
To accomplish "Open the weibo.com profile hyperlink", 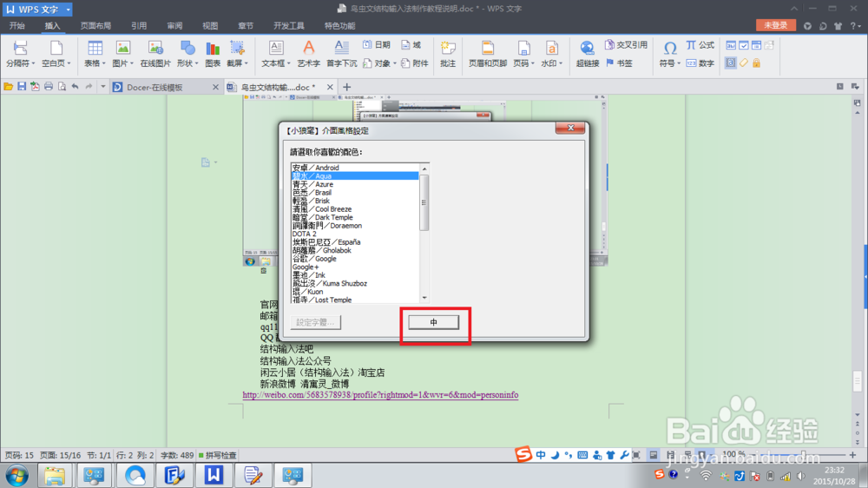I will coord(380,395).
